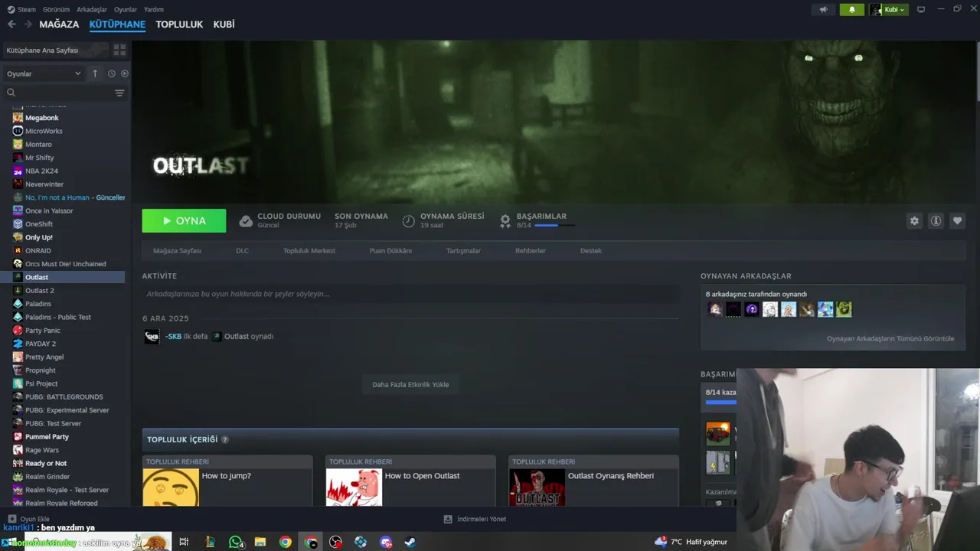Open Big Picture mode monitor icon
This screenshot has width=980, height=551.
[x=921, y=9]
